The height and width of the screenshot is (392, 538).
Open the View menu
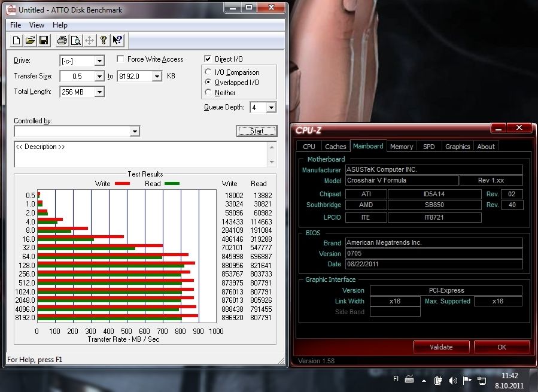pos(37,25)
